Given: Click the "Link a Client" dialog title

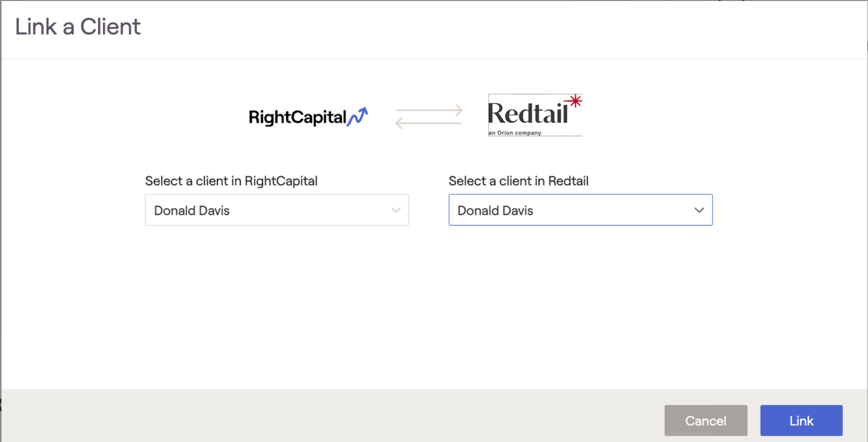Looking at the screenshot, I should pyautogui.click(x=78, y=27).
